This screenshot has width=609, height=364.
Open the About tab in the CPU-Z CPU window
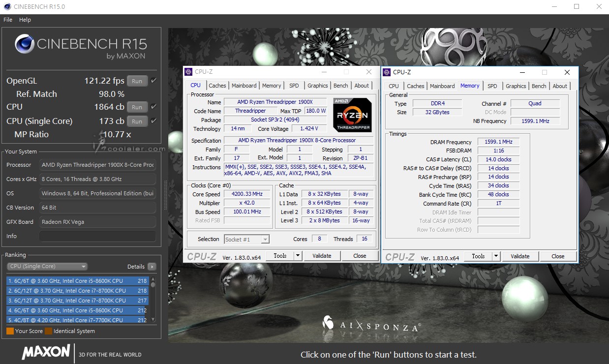pos(362,86)
